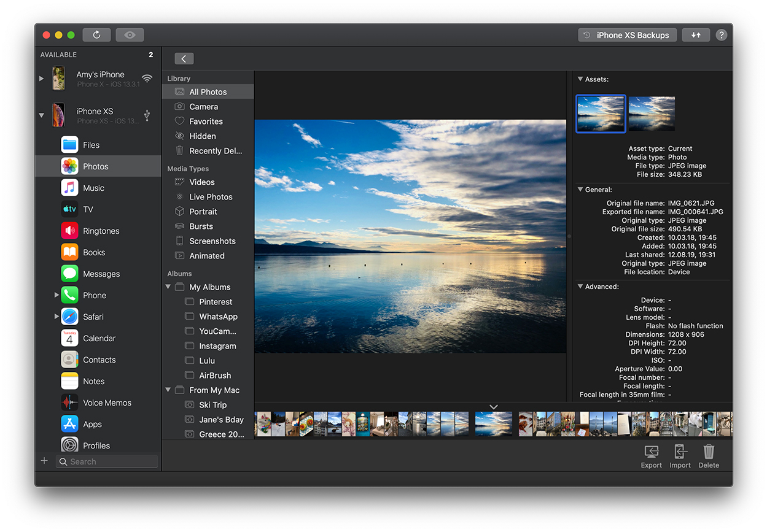The image size is (767, 532).
Task: Open the Ski Trip album
Action: click(x=212, y=405)
